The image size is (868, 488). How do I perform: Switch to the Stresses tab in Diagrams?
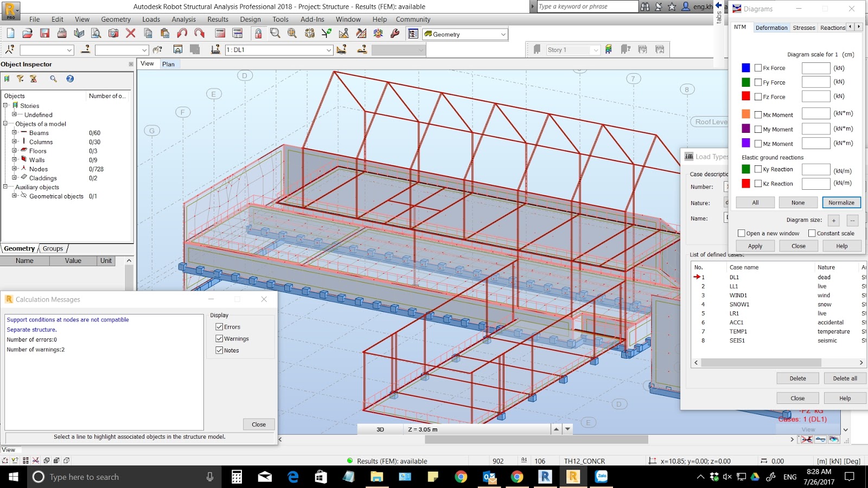tap(803, 28)
